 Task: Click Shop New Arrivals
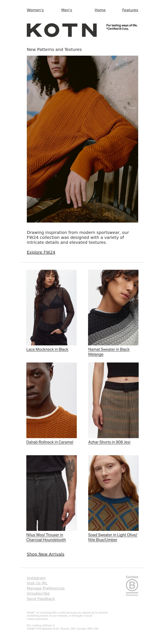click(x=46, y=554)
